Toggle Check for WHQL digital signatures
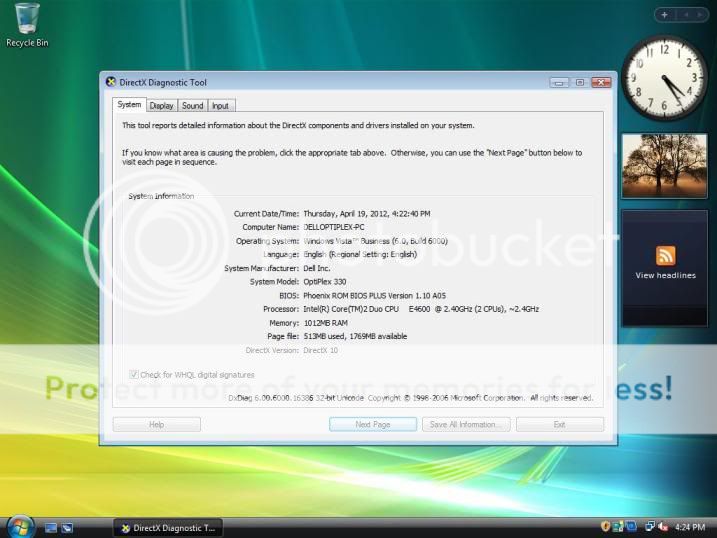 coord(134,374)
